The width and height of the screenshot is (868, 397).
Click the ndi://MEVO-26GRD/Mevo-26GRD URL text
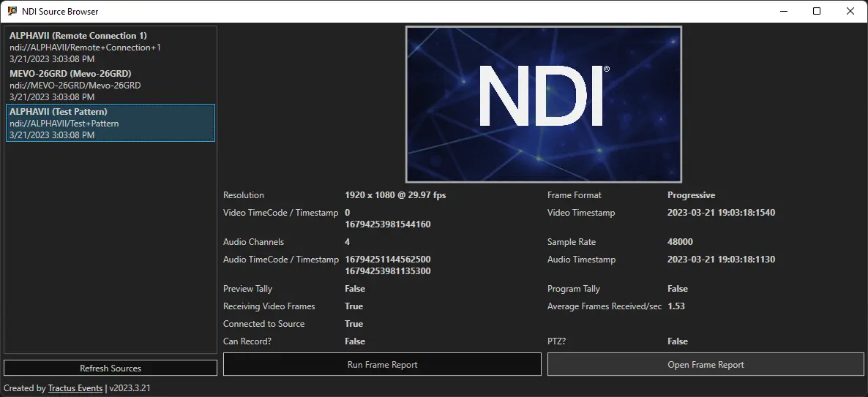point(75,86)
